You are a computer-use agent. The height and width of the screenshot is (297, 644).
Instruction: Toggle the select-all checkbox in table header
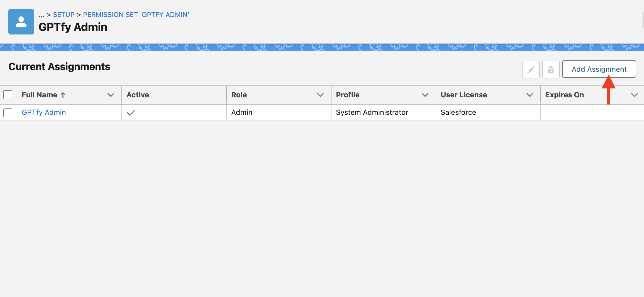point(8,95)
